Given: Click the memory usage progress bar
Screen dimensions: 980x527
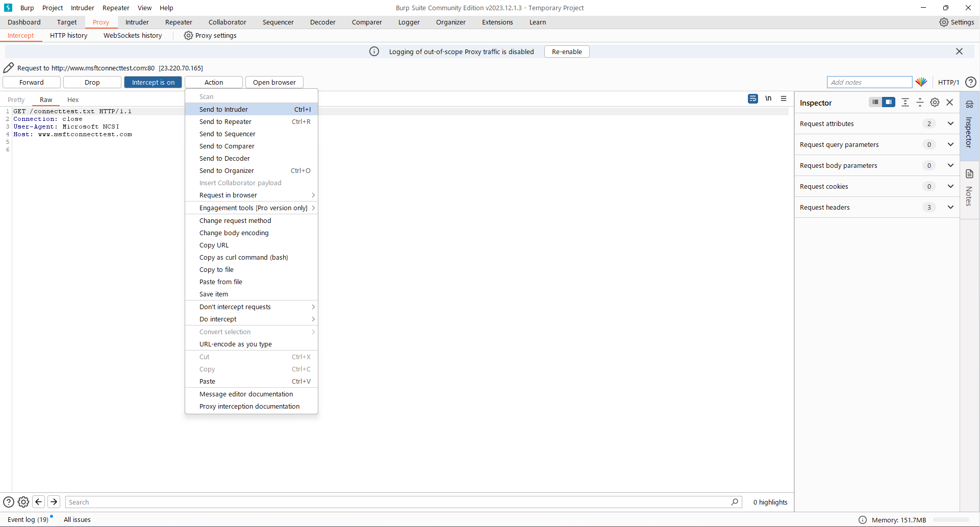Looking at the screenshot, I should pos(951,520).
